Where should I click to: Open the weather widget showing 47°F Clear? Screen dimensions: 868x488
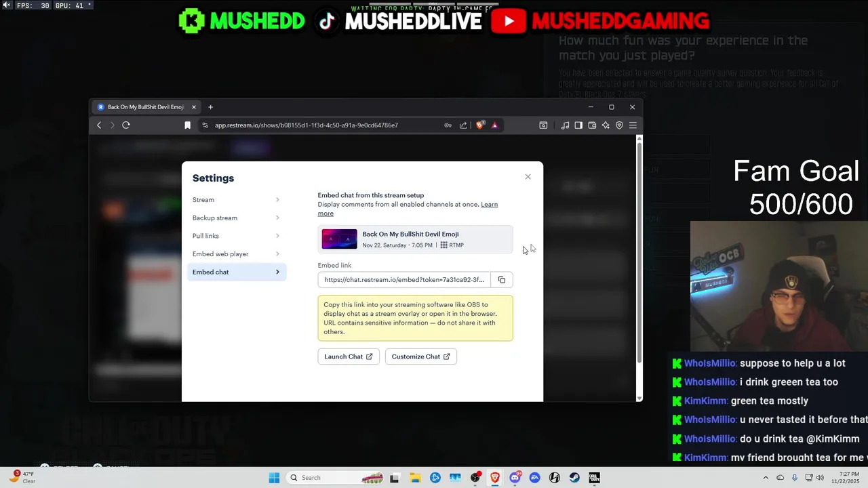tap(22, 477)
